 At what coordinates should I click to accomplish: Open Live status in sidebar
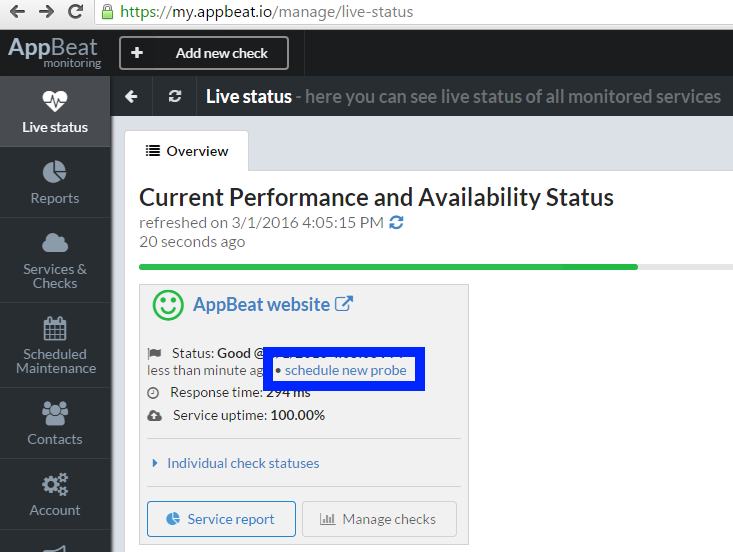(55, 112)
